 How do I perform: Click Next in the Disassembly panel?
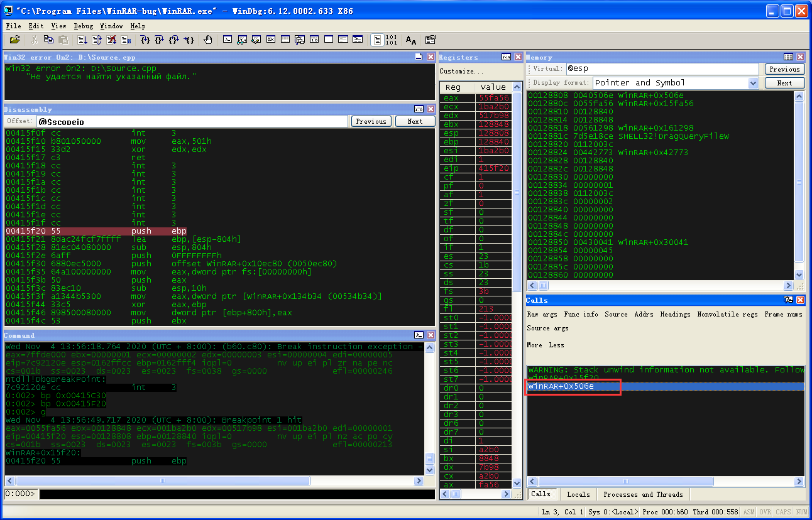point(415,121)
